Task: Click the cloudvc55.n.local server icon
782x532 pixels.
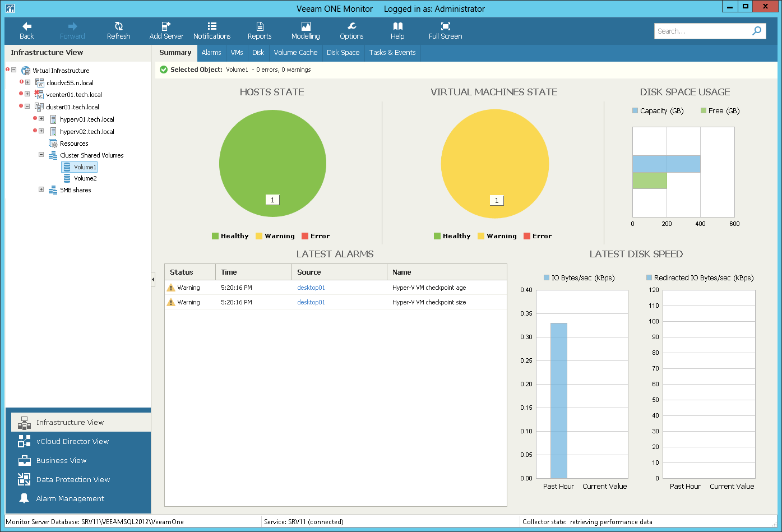Action: point(39,82)
